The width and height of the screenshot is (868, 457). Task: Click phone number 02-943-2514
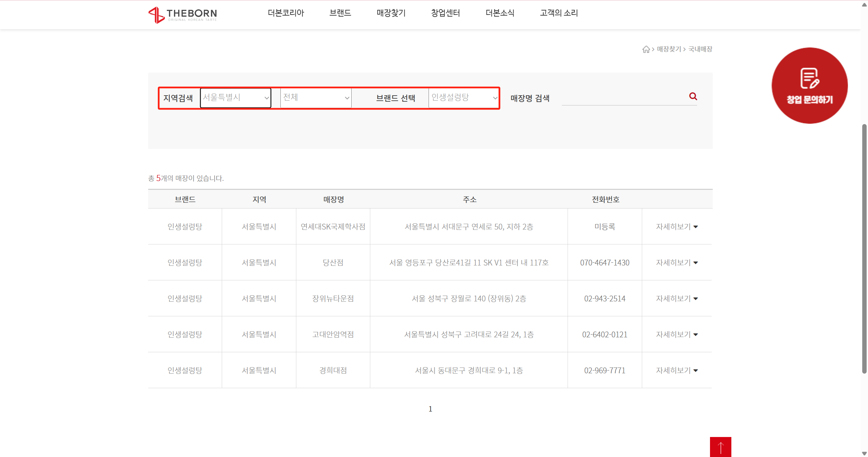pyautogui.click(x=605, y=298)
